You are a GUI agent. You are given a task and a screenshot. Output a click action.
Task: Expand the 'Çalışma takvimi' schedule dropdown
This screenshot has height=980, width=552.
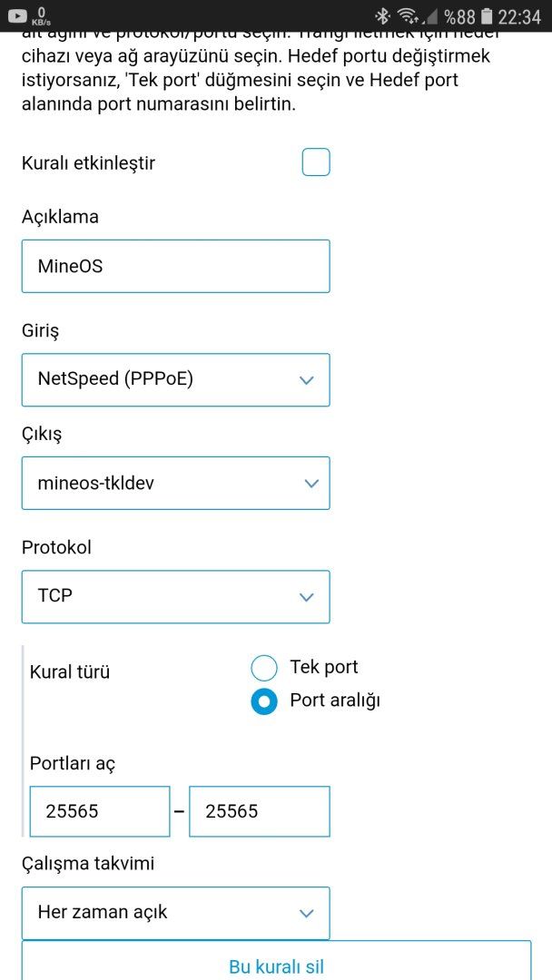coord(175,913)
